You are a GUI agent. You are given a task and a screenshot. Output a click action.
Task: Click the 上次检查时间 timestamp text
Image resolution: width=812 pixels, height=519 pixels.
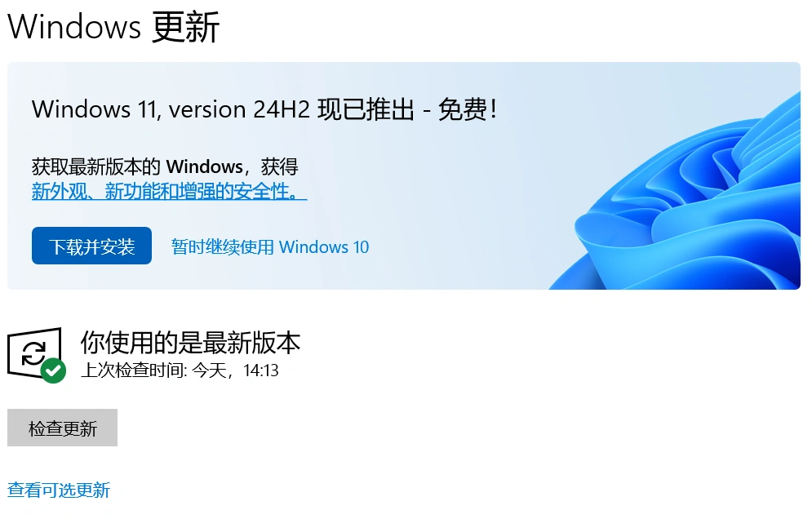(x=180, y=370)
